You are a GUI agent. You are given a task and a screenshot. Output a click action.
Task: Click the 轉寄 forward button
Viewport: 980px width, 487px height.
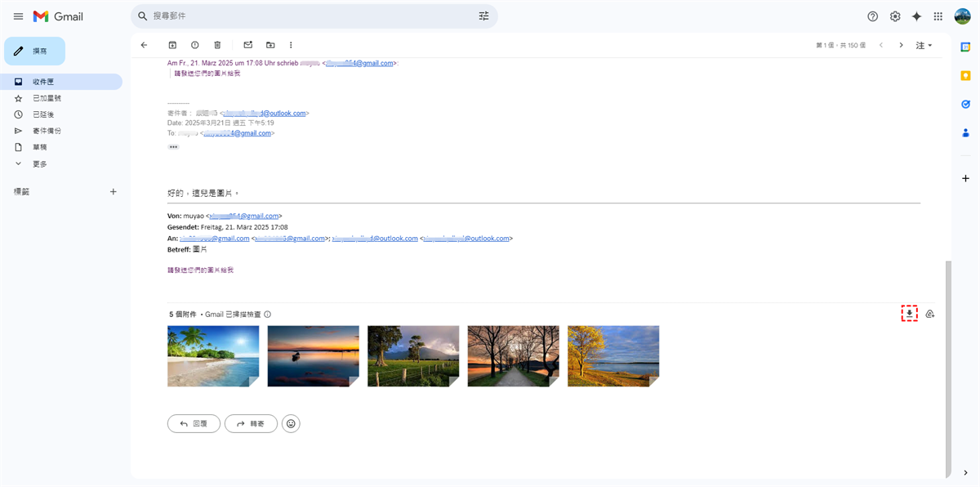[x=251, y=424]
